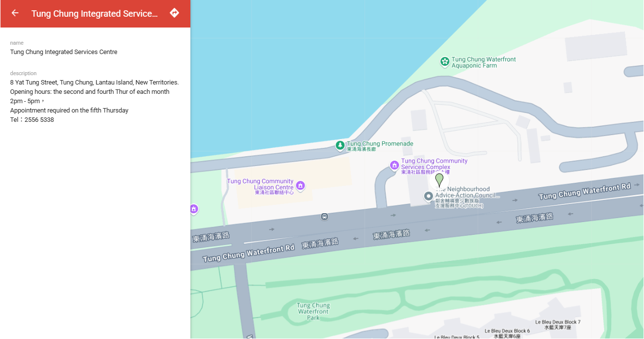Screen dimensions: 644x339
Task: Select the panel header title Tung Chung Integrated Service…
Action: click(95, 14)
